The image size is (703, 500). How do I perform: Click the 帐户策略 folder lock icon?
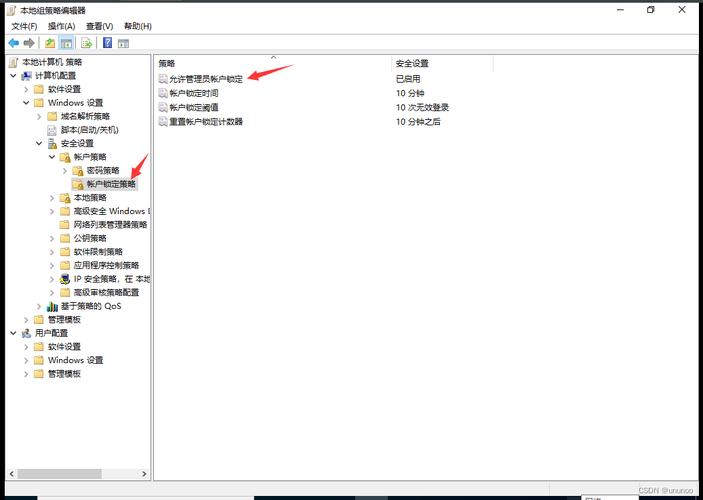coord(65,157)
